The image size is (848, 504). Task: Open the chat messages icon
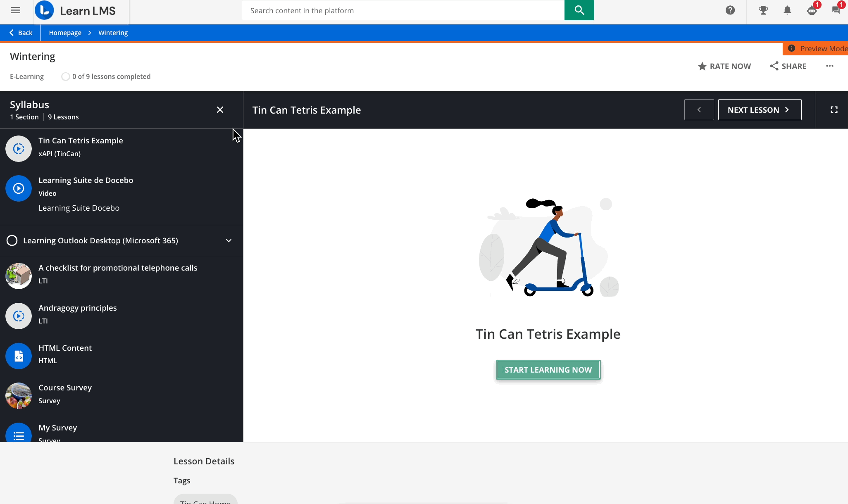[836, 10]
